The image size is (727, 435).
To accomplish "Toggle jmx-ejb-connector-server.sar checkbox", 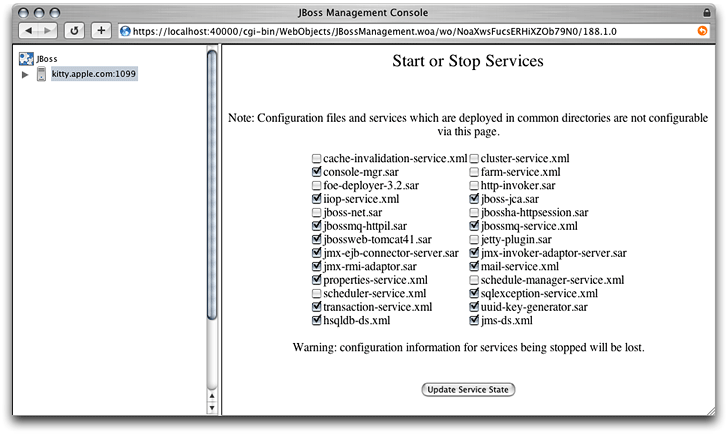I will pyautogui.click(x=316, y=253).
